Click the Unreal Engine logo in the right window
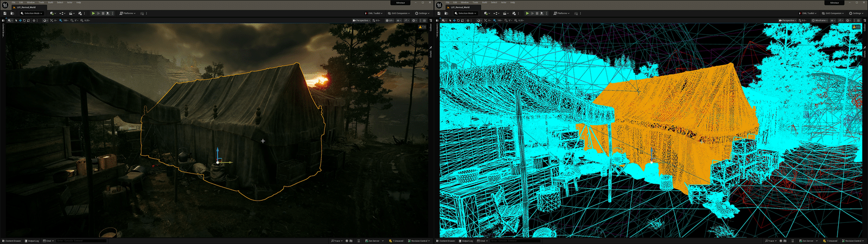868x244 pixels. tap(439, 4)
